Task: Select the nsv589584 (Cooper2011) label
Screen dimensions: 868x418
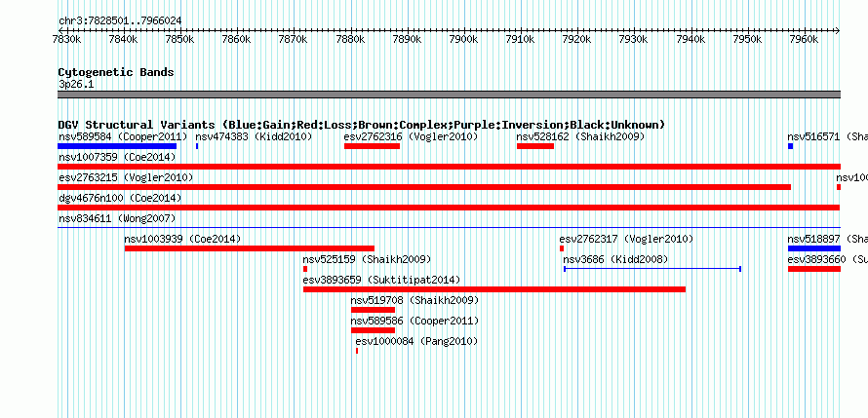Action: coord(123,136)
